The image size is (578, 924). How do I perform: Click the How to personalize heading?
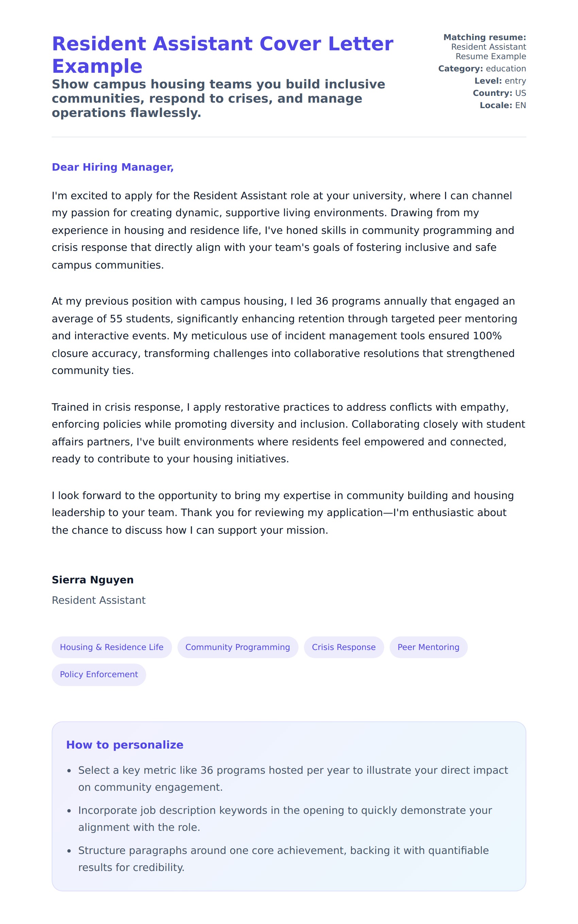click(x=125, y=745)
